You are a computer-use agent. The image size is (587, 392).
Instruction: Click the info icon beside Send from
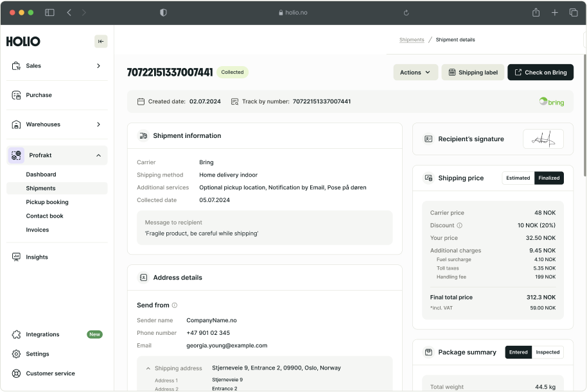point(175,305)
